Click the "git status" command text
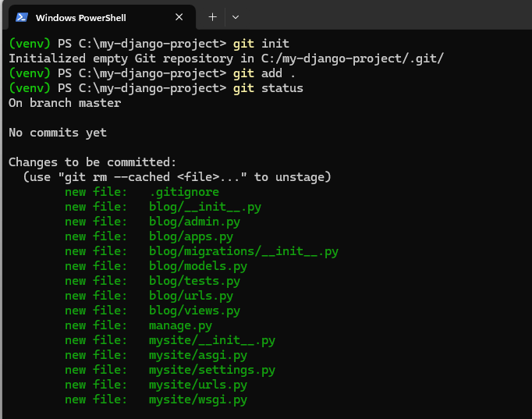 [268, 88]
